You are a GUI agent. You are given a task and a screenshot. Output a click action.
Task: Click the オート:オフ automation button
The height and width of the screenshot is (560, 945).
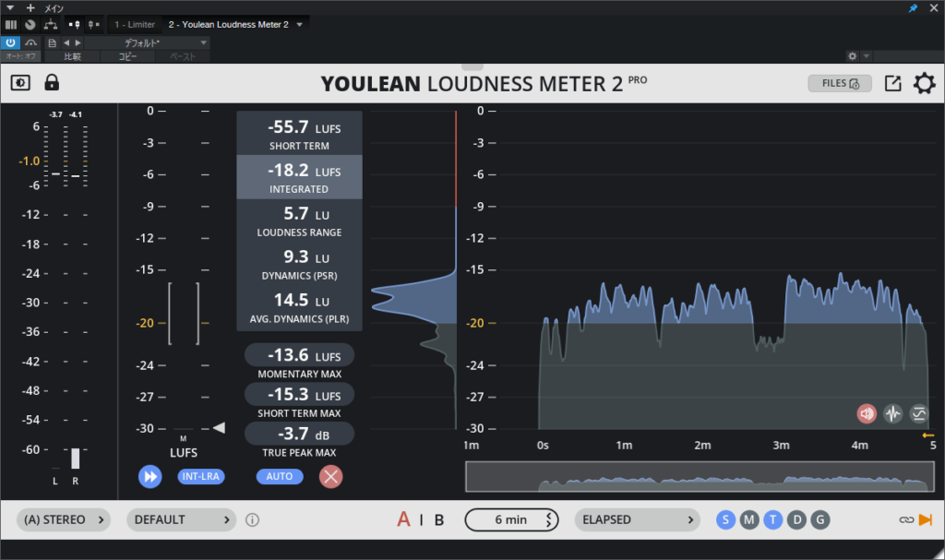tap(21, 56)
